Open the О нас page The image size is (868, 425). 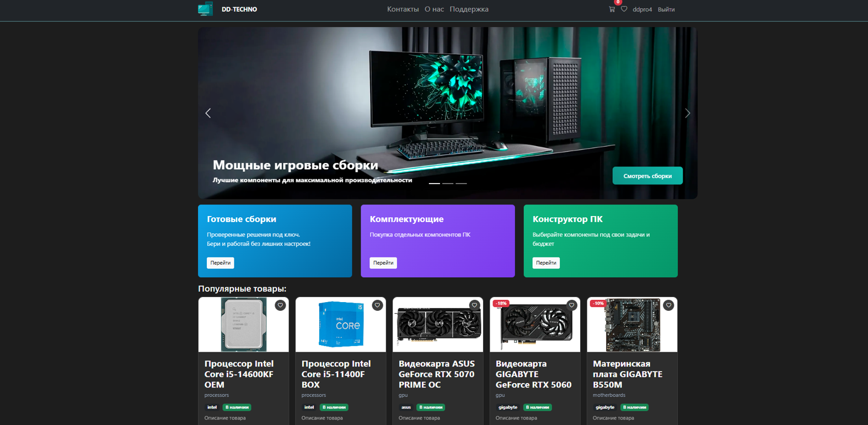pos(434,9)
